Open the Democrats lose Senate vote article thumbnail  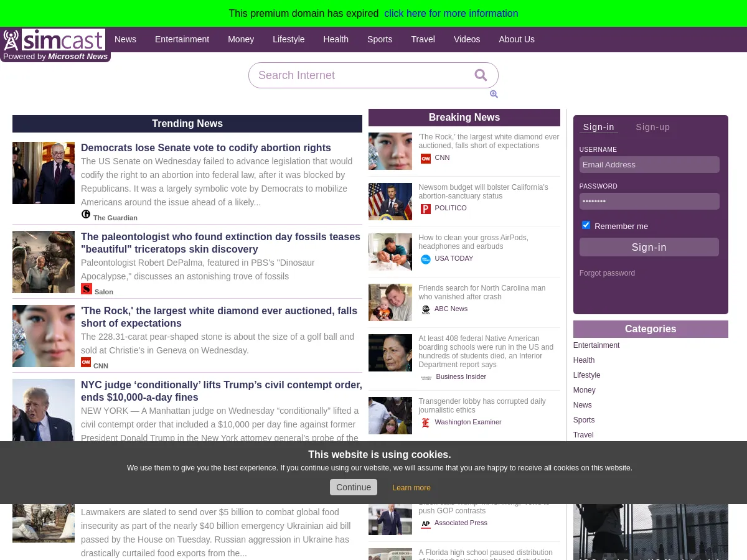click(44, 173)
